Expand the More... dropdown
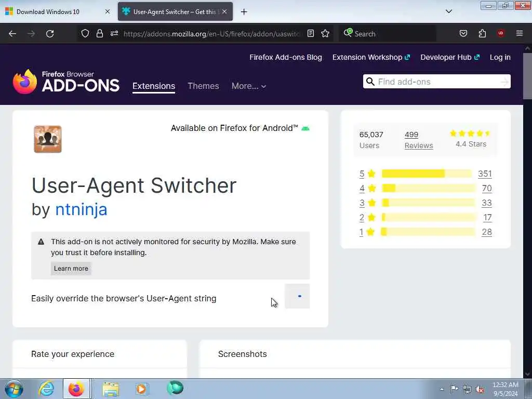 [x=249, y=86]
